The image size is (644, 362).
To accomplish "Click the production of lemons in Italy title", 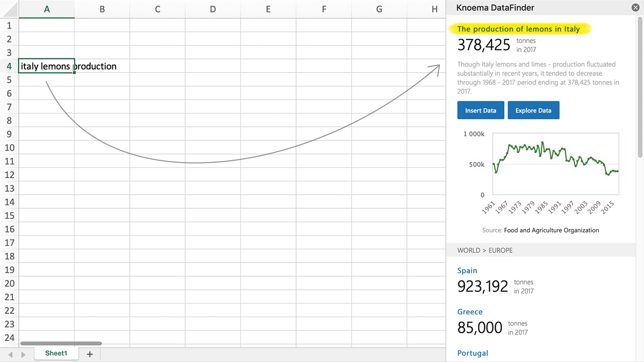I will (x=519, y=29).
